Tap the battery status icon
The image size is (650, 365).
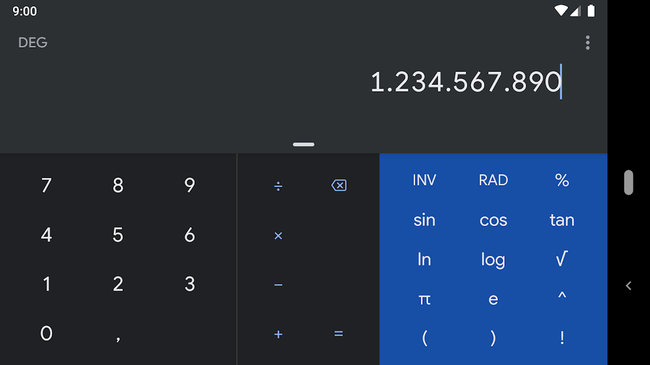[x=591, y=11]
